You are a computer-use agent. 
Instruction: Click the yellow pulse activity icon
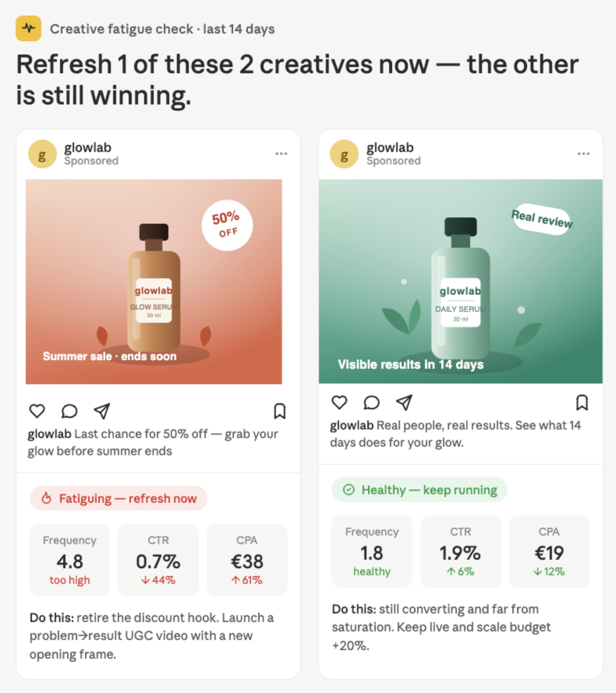coord(28,28)
